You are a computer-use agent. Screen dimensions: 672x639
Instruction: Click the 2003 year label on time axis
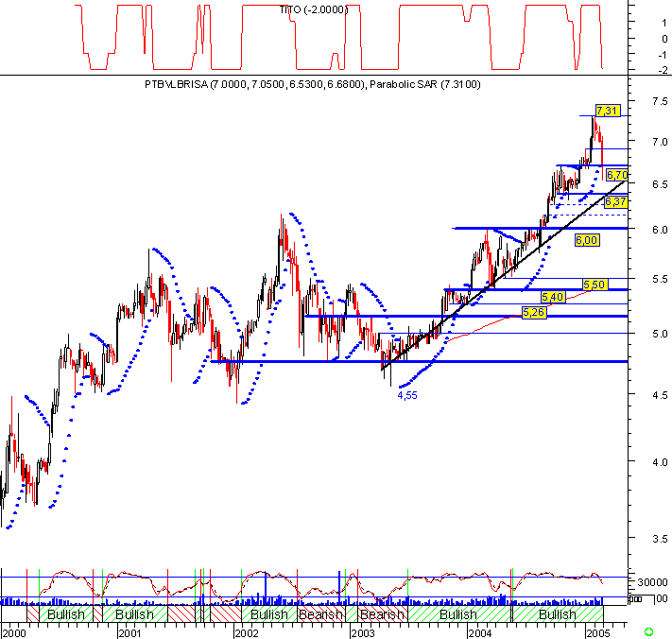[x=363, y=633]
